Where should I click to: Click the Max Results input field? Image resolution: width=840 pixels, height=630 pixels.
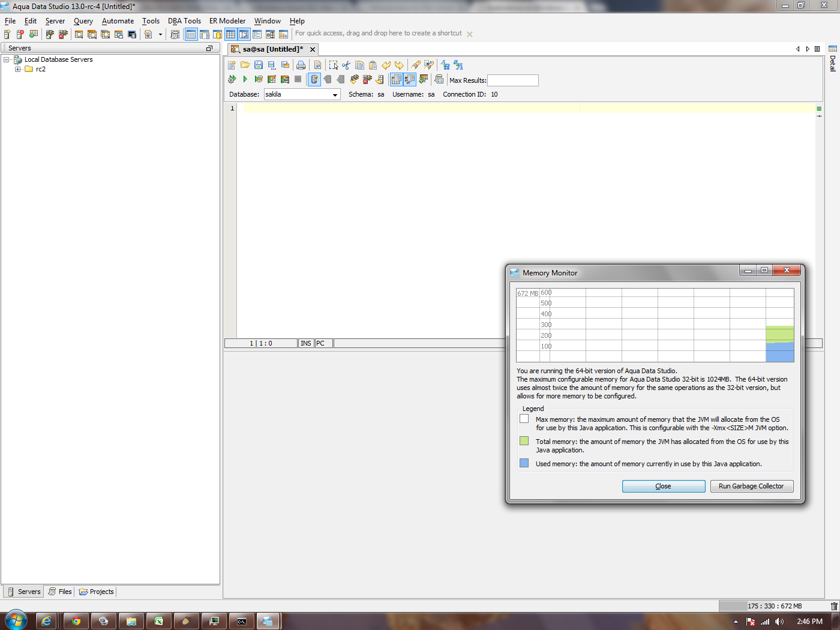513,80
